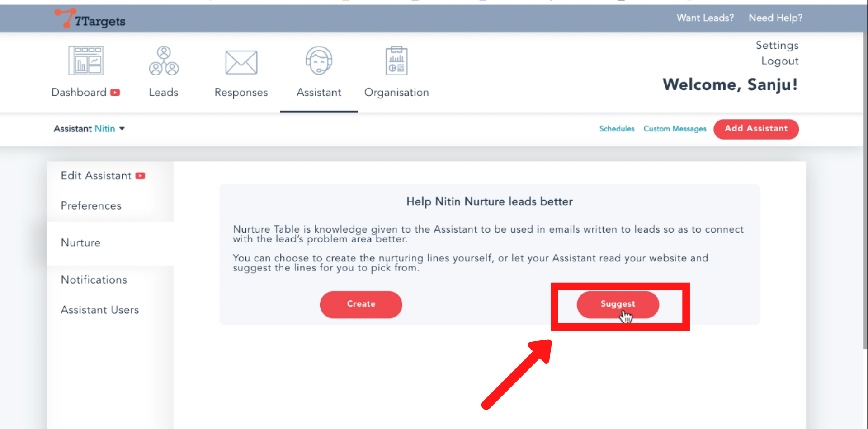Click the Add Assistant button

[756, 129]
